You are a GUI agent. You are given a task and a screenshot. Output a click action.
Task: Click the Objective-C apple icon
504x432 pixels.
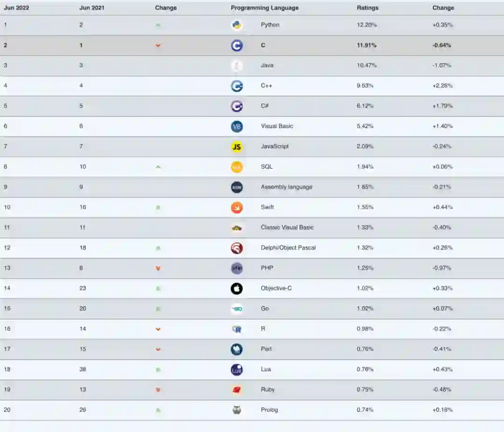coord(237,289)
